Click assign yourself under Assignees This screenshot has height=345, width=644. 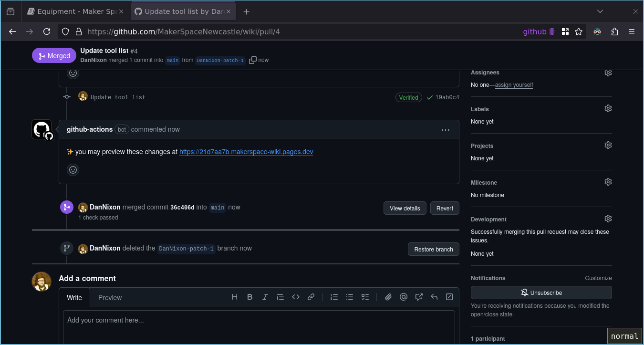click(x=514, y=84)
